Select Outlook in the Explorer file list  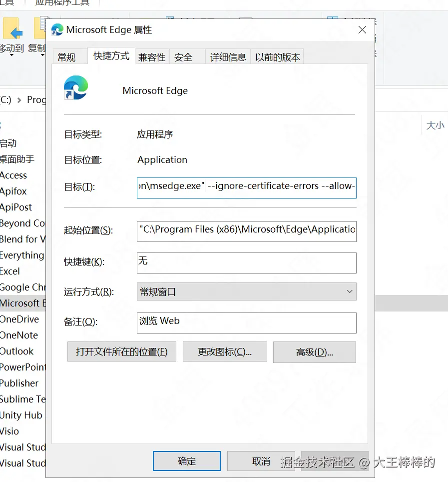click(16, 351)
